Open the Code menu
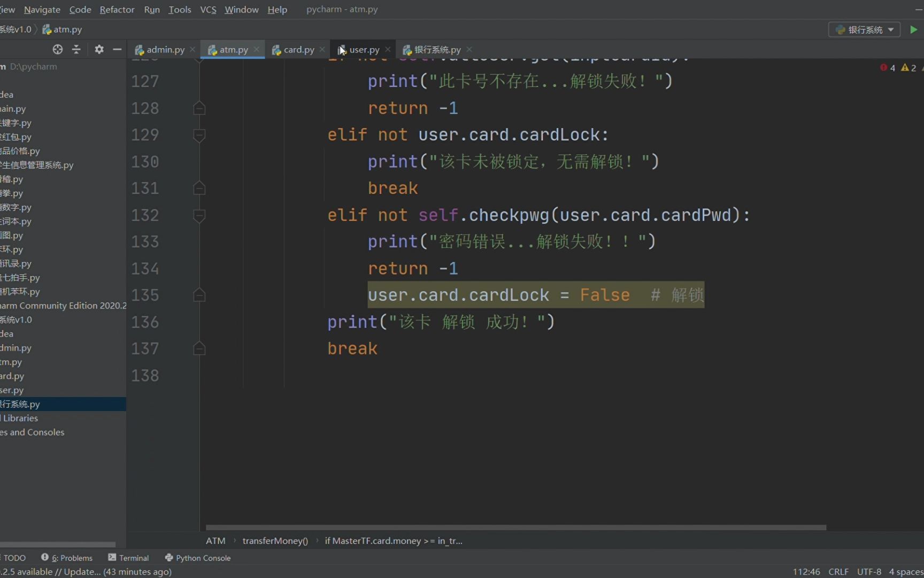 80,10
